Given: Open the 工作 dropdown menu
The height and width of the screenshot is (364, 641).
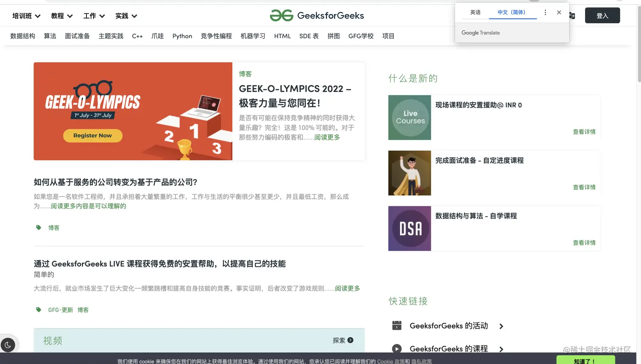Looking at the screenshot, I should 94,16.
